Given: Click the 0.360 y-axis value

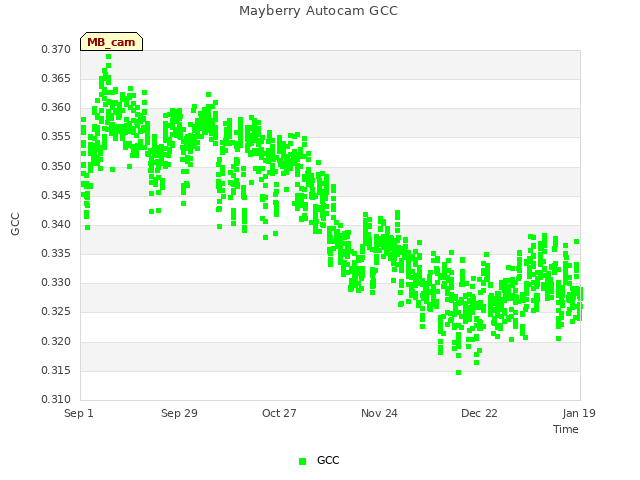Looking at the screenshot, I should 56,108.
